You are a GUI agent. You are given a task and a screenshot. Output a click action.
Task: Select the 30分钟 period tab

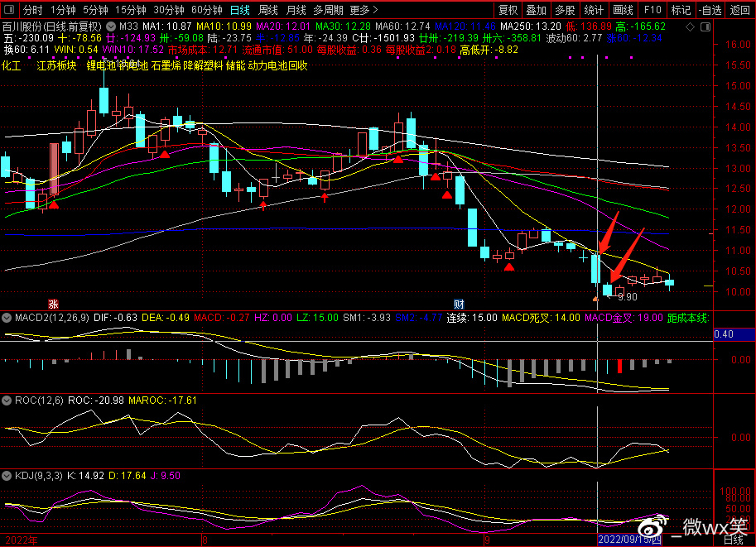click(x=169, y=11)
